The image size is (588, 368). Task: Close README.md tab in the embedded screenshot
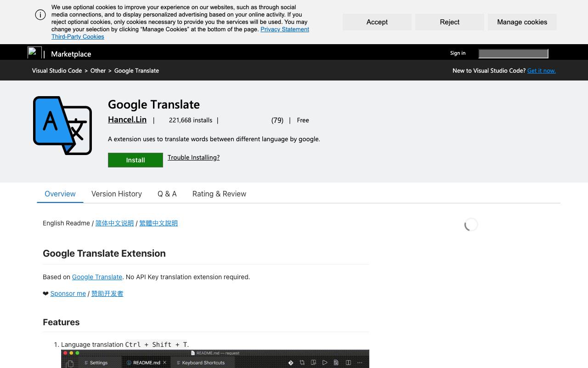tap(164, 362)
